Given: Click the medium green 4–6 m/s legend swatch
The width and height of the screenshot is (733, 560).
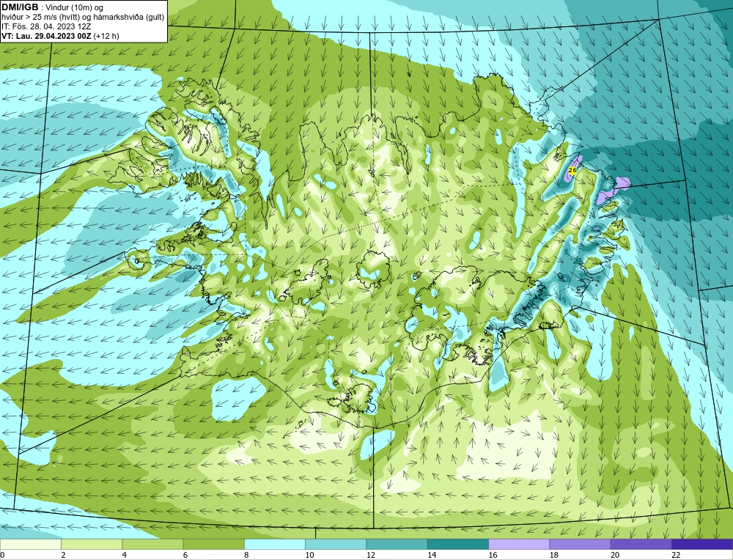Looking at the screenshot, I should pyautogui.click(x=152, y=544).
